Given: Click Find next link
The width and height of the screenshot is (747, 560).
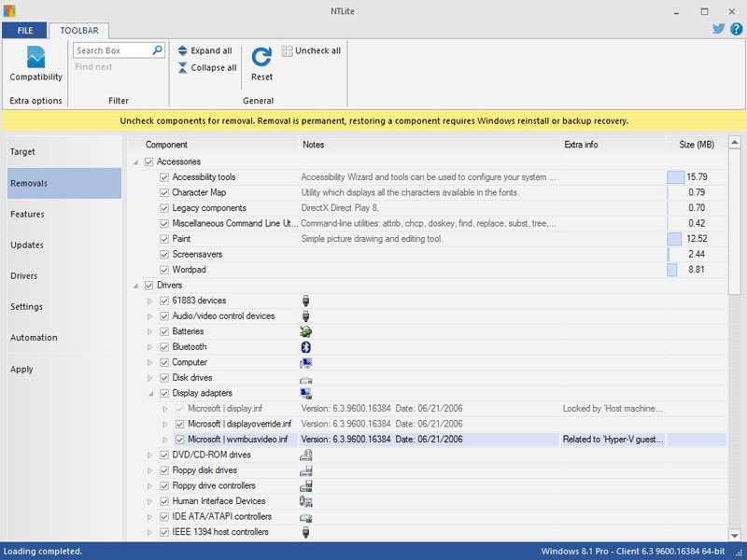Looking at the screenshot, I should (x=93, y=67).
